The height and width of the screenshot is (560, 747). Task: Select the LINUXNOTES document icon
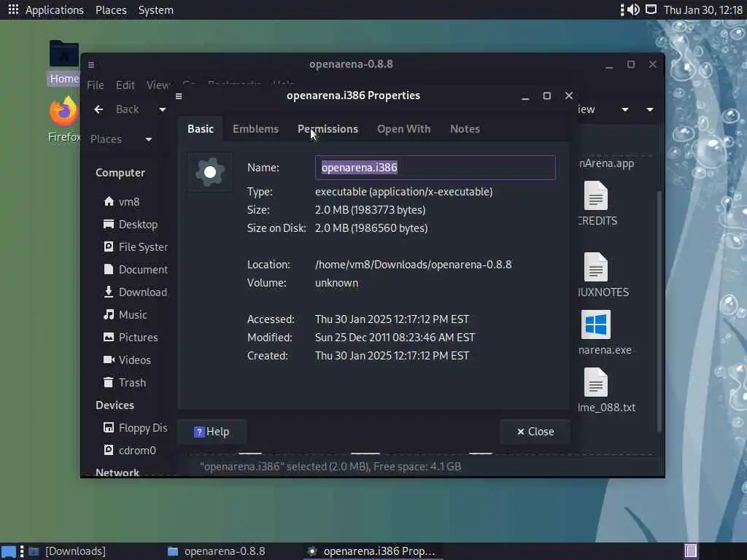pyautogui.click(x=595, y=267)
